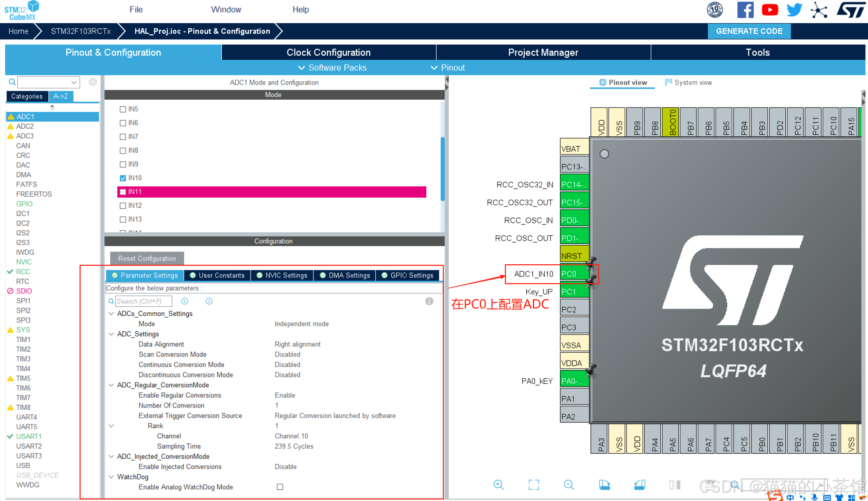Screen dimensions: 868x501
Task: Enable the IN8 channel checkbox
Action: (x=123, y=151)
